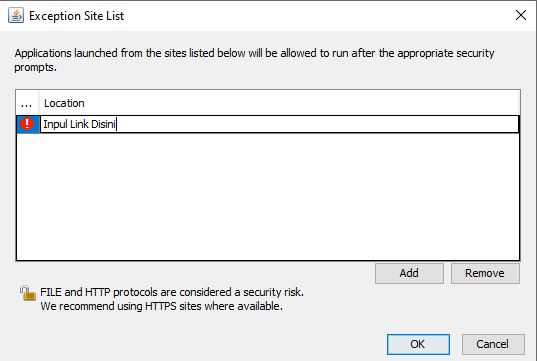537x361 pixels.
Task: Click the Java coffee cup title icon
Action: pyautogui.click(x=16, y=15)
